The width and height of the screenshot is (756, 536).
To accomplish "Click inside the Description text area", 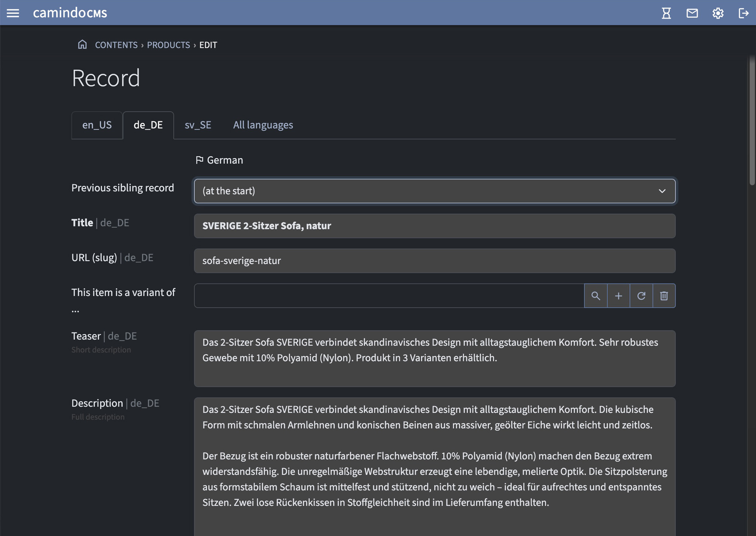I will tap(435, 467).
